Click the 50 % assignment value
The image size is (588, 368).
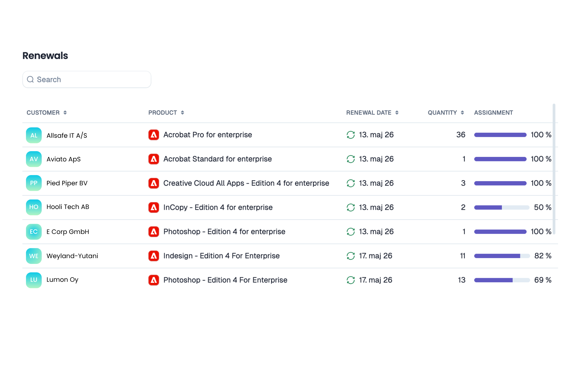(x=543, y=207)
